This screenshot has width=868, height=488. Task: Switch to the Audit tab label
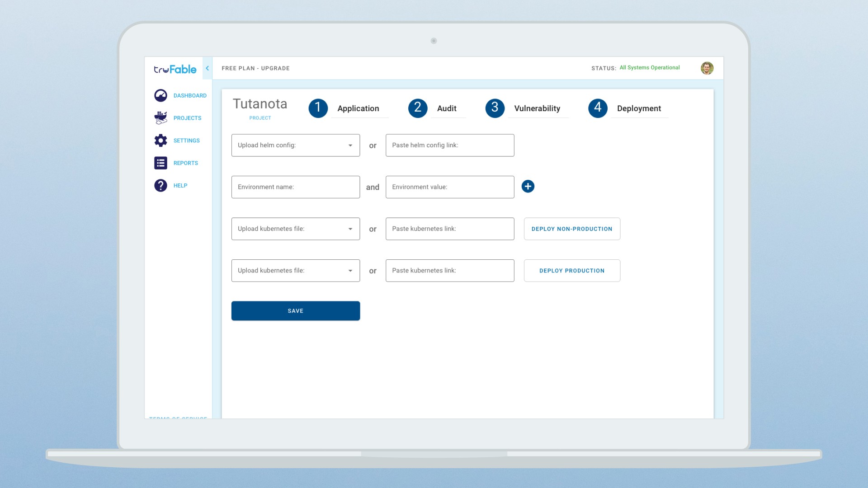coord(447,108)
